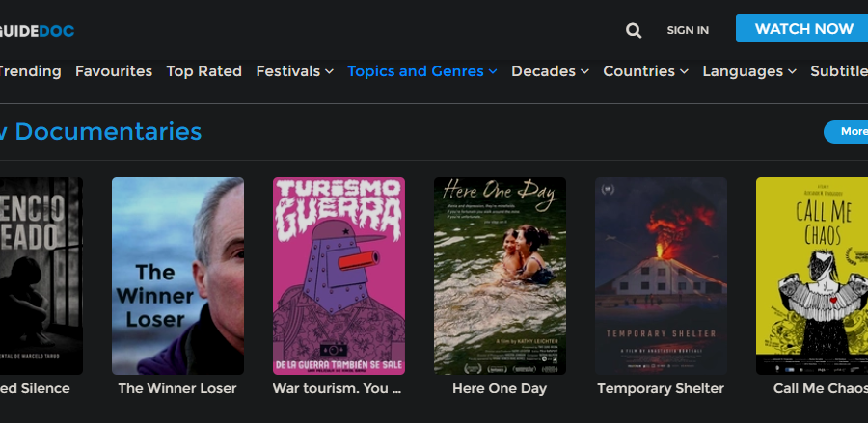This screenshot has width=868, height=423.
Task: Click the More button beside Documentaries heading
Action: [x=849, y=132]
